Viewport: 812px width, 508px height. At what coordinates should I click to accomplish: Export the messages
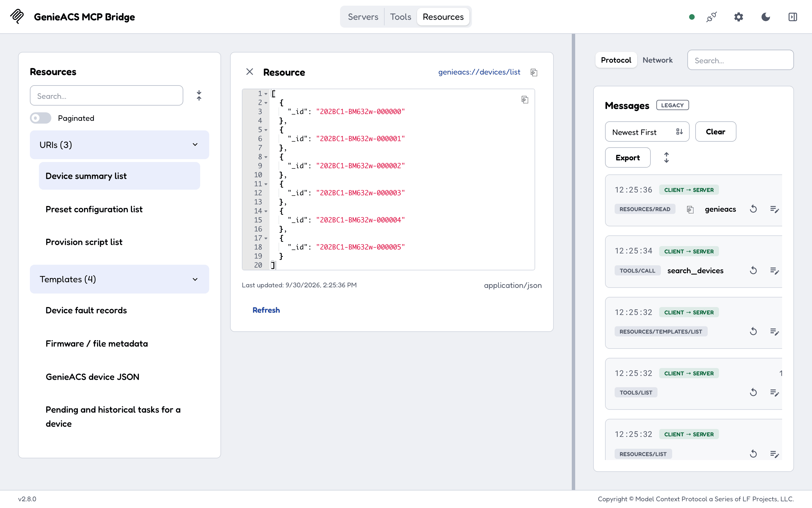pyautogui.click(x=627, y=157)
